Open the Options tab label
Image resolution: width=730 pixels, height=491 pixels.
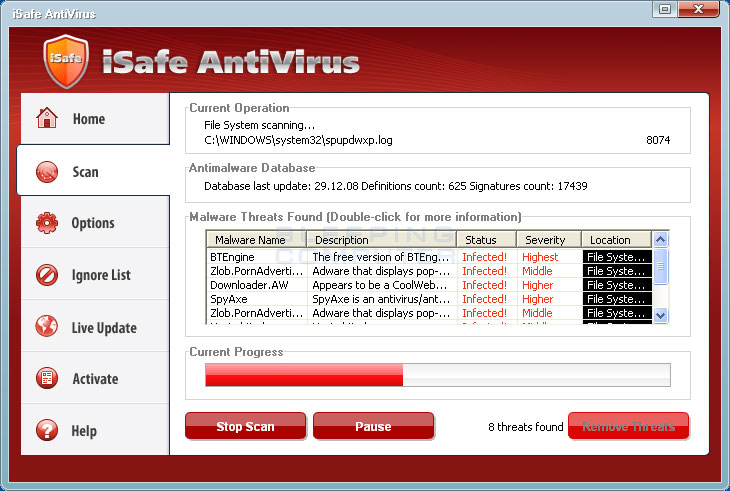coord(93,223)
